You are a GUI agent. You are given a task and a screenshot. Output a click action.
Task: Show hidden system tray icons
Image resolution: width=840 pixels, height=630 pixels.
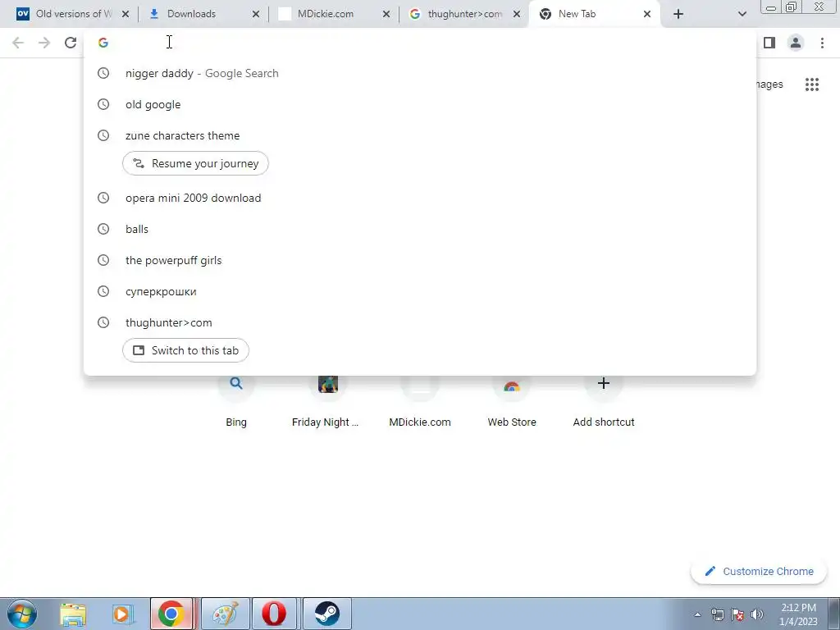click(697, 614)
